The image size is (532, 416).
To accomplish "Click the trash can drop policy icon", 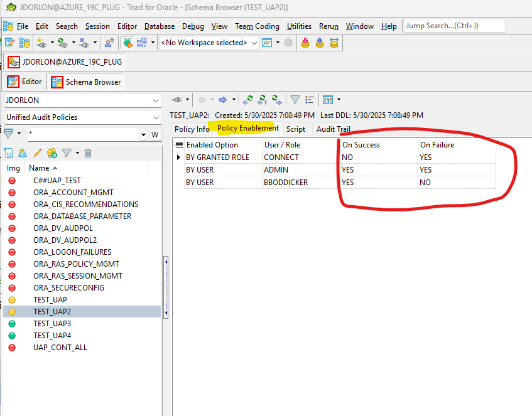I will (x=88, y=153).
